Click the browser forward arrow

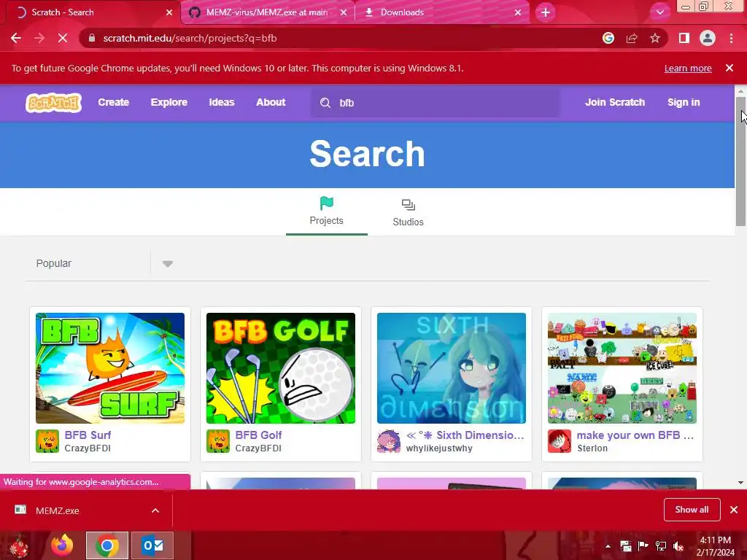coord(39,38)
